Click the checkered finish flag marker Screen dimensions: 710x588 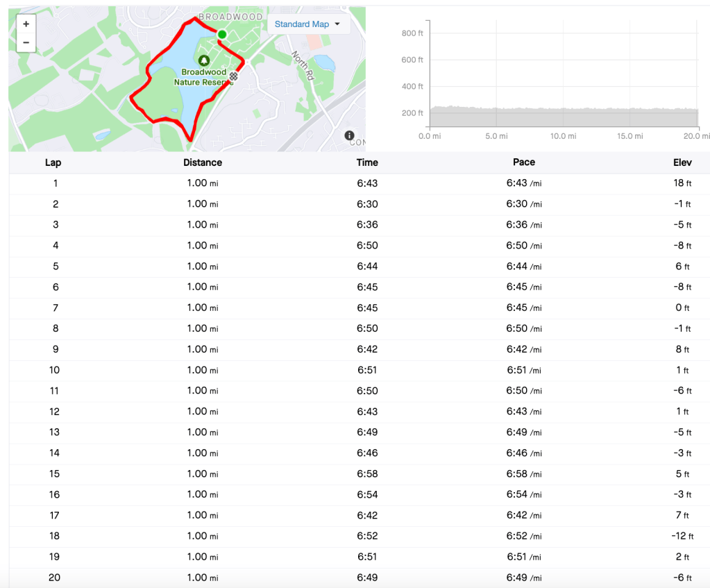pyautogui.click(x=234, y=76)
